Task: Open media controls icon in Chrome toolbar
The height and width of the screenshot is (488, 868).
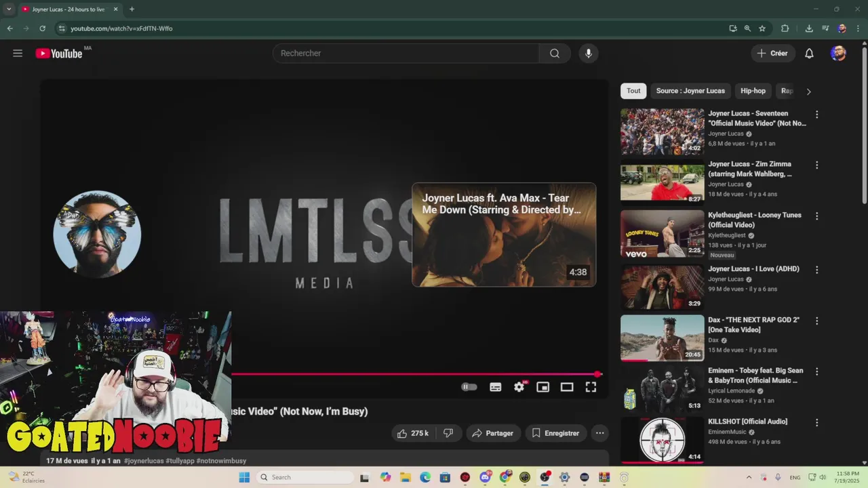Action: (825, 28)
